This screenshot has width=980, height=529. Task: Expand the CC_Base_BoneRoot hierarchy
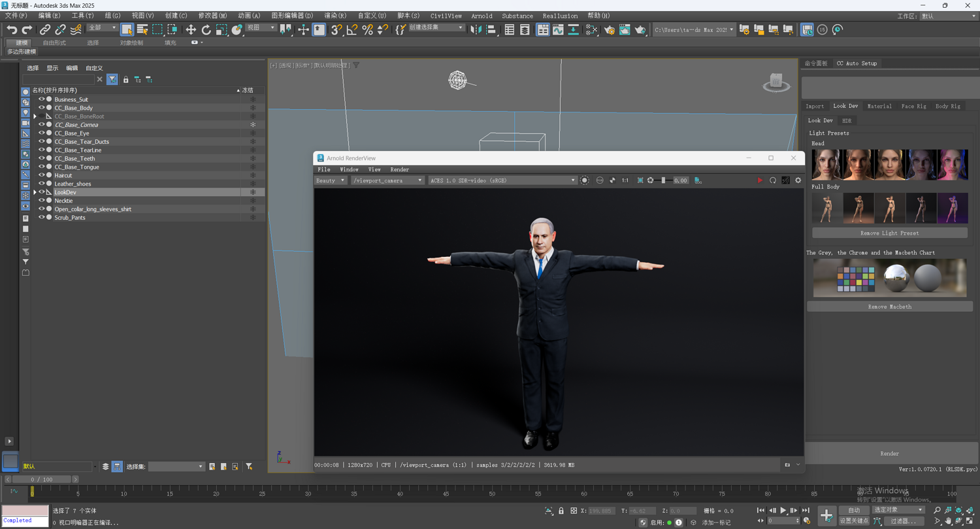[35, 116]
